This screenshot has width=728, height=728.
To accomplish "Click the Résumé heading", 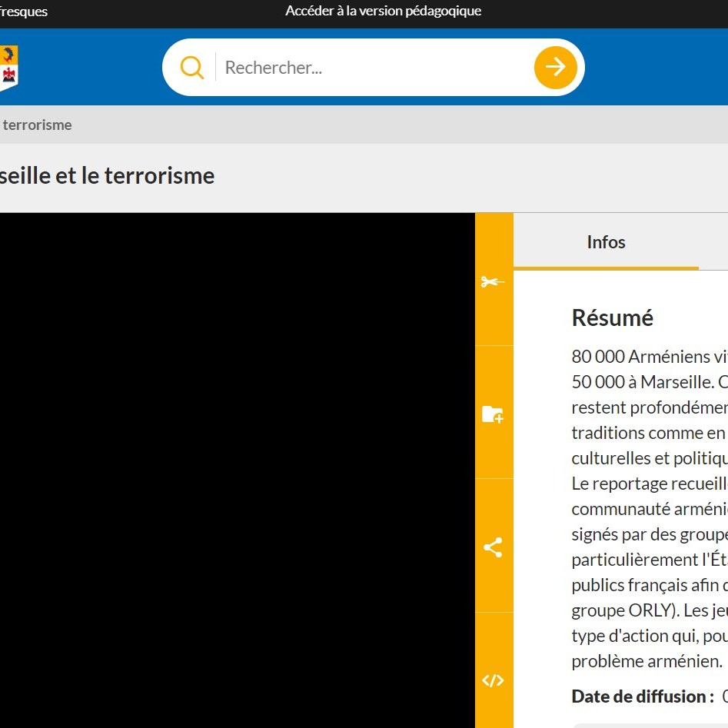I will (x=613, y=318).
